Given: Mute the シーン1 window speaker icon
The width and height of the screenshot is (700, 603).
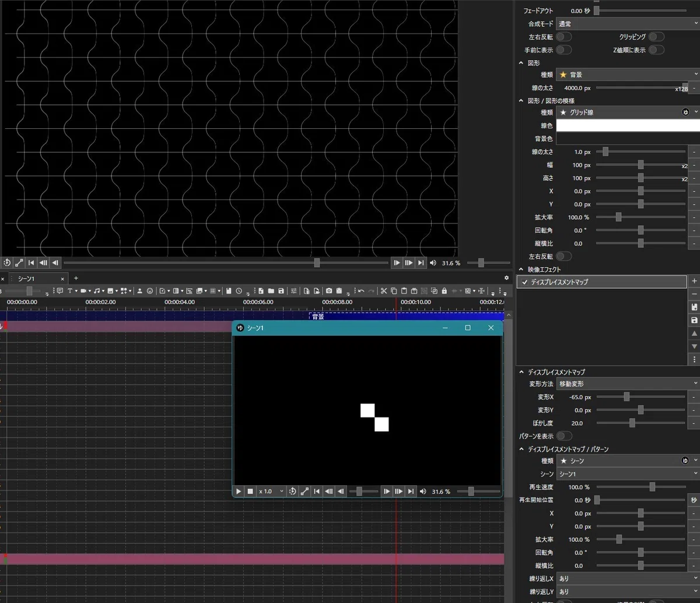Looking at the screenshot, I should coord(423,492).
